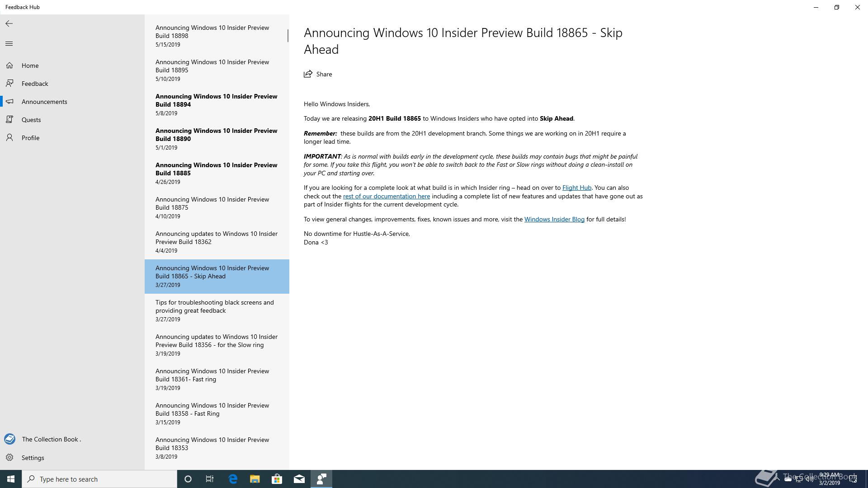
Task: Open the Quests icon
Action: tap(9, 120)
